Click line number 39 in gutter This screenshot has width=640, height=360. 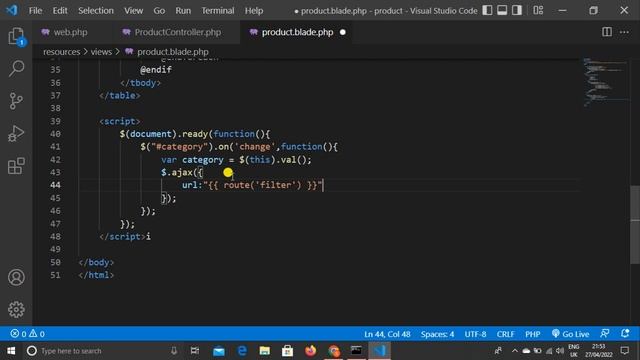(x=56, y=121)
